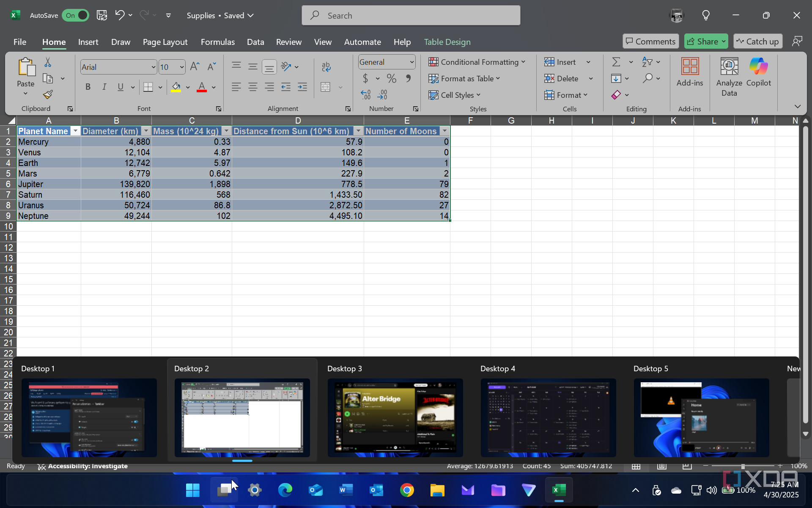Toggle Align Right for cells

(269, 87)
